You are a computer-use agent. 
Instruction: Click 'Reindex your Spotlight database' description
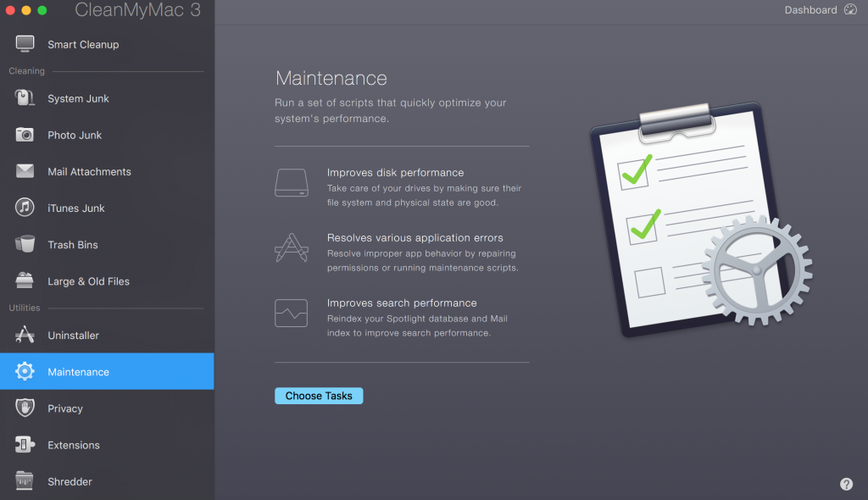pyautogui.click(x=417, y=325)
